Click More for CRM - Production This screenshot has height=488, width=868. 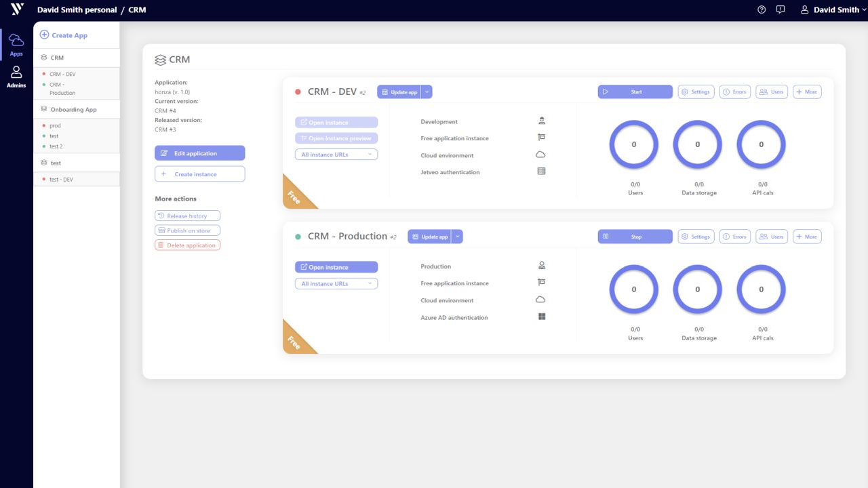click(x=807, y=237)
